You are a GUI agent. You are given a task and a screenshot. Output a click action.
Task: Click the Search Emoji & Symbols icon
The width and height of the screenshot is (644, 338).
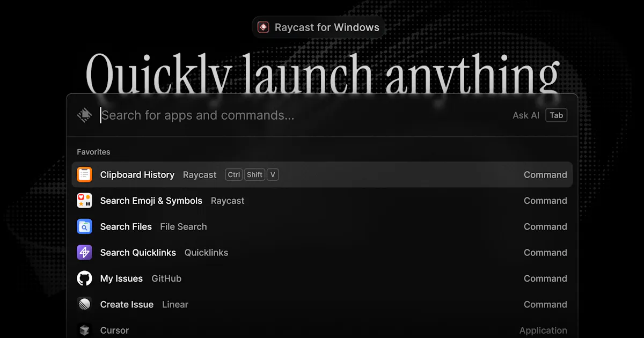tap(85, 201)
